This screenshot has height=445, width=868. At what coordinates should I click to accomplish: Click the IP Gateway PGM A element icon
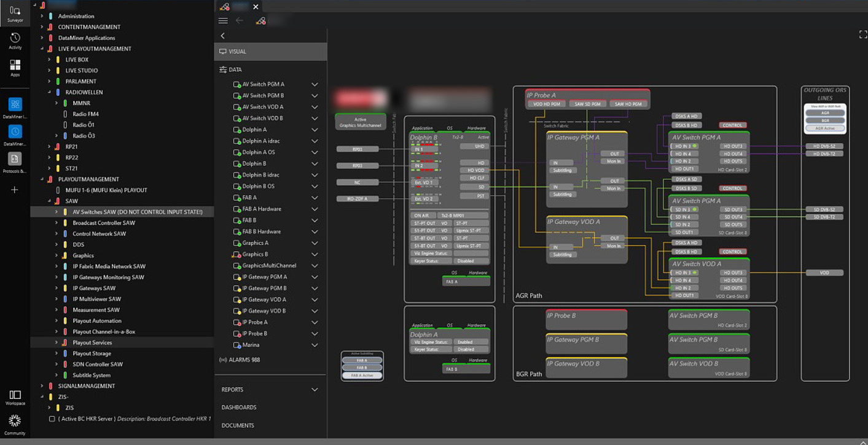pos(237,277)
